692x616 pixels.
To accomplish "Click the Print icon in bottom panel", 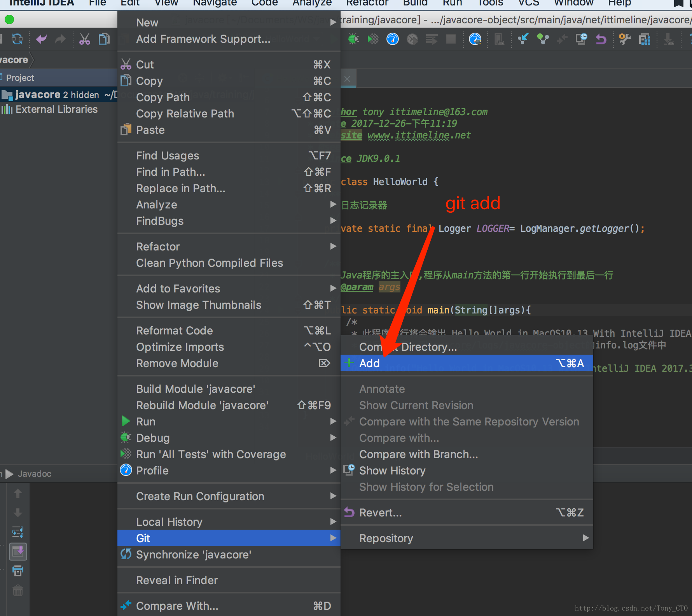I will coord(18,571).
